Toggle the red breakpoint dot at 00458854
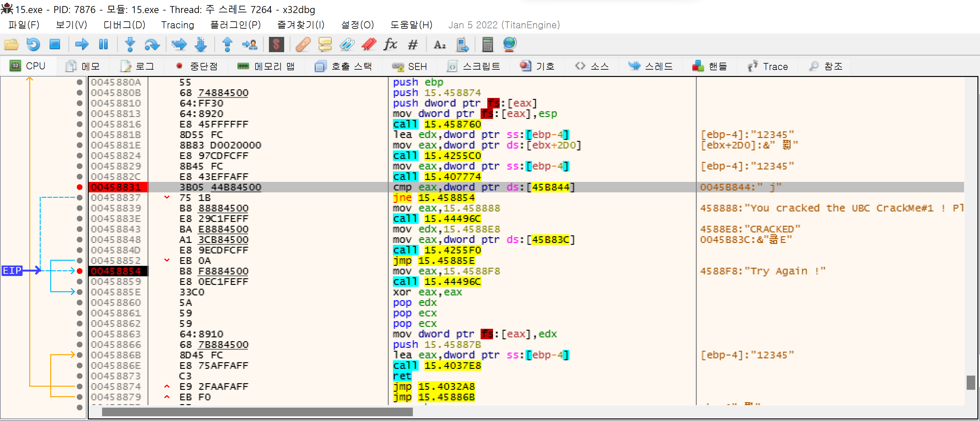Viewport: 980px width, 421px height. pos(79,271)
